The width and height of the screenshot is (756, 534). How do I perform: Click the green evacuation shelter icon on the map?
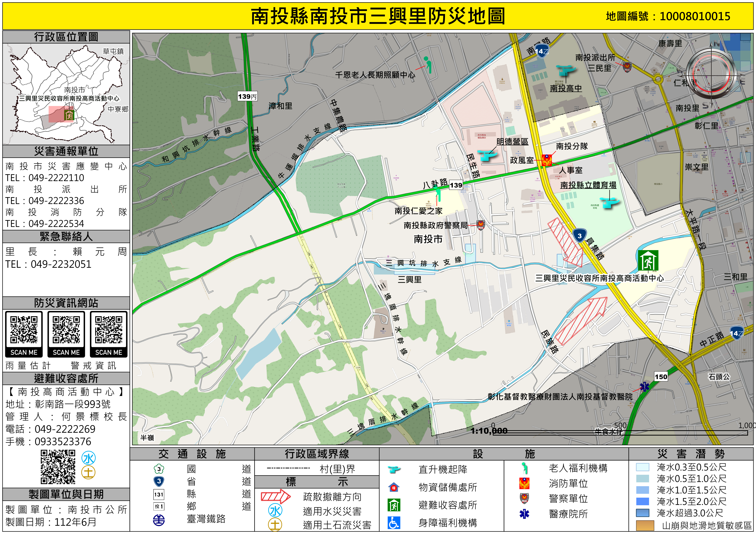pyautogui.click(x=648, y=260)
